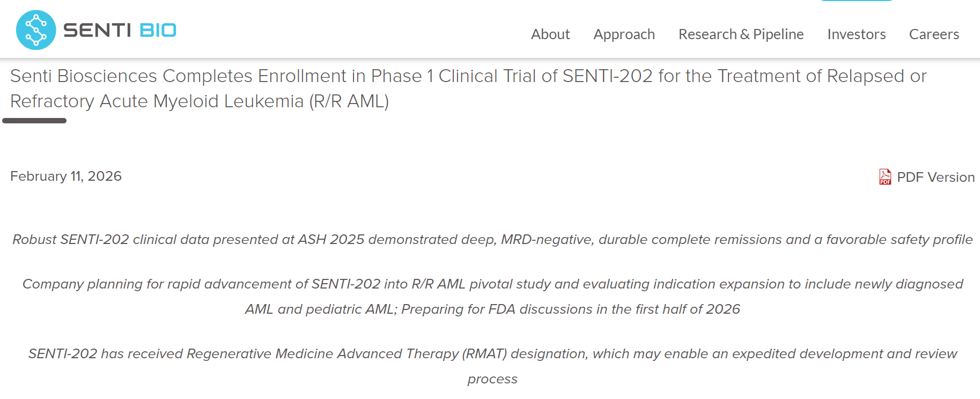Click the dark underline bar below the headline
This screenshot has width=980, height=399.
pos(34,121)
